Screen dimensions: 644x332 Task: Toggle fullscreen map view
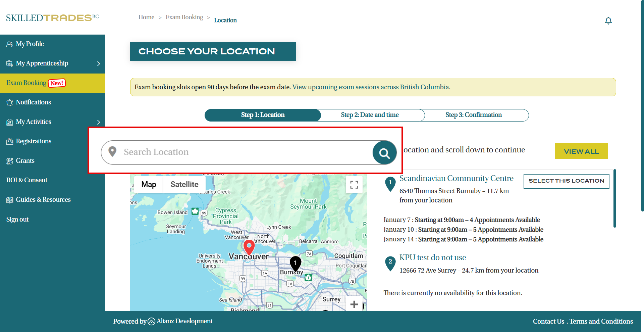(354, 185)
